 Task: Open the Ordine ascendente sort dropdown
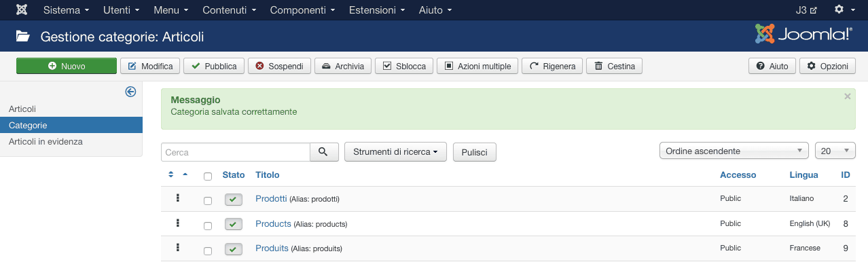[x=734, y=151]
